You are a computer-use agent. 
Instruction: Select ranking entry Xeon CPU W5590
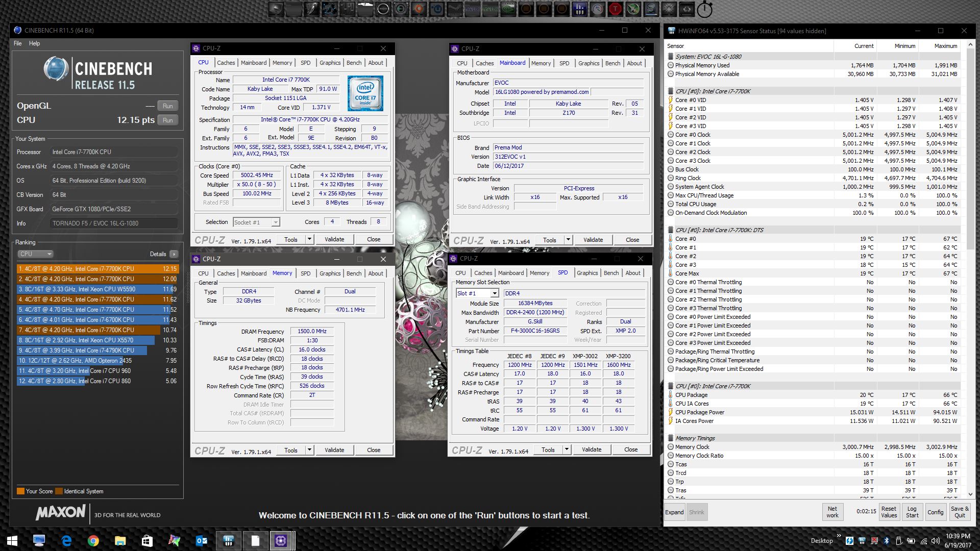97,289
